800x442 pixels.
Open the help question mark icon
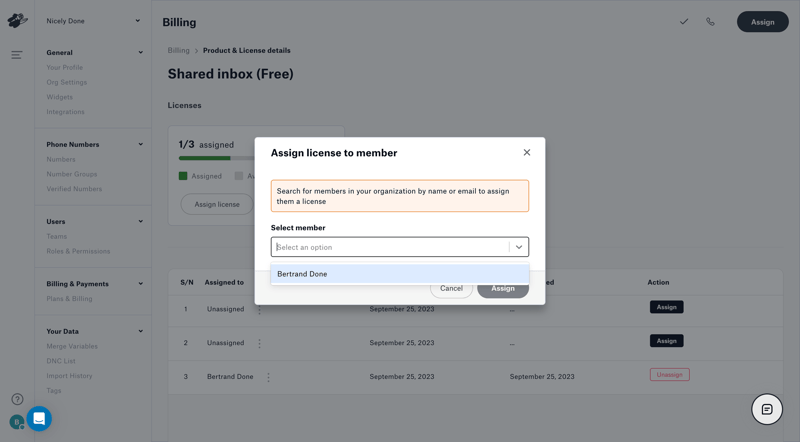coord(17,399)
